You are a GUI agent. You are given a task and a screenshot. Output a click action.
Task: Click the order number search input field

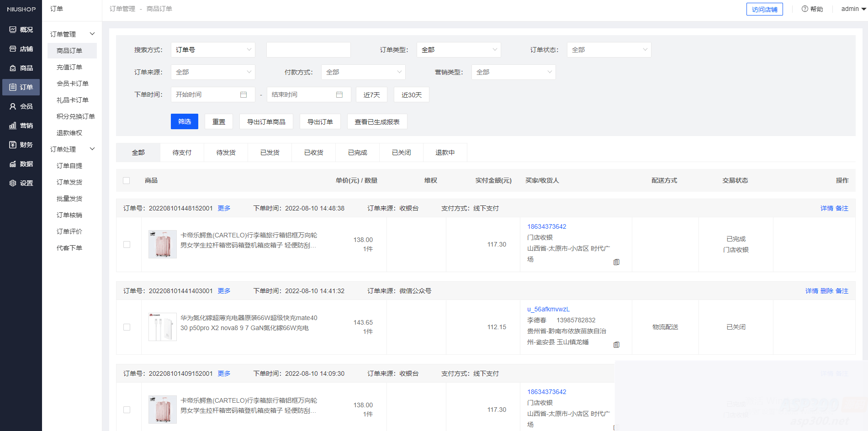(308, 49)
